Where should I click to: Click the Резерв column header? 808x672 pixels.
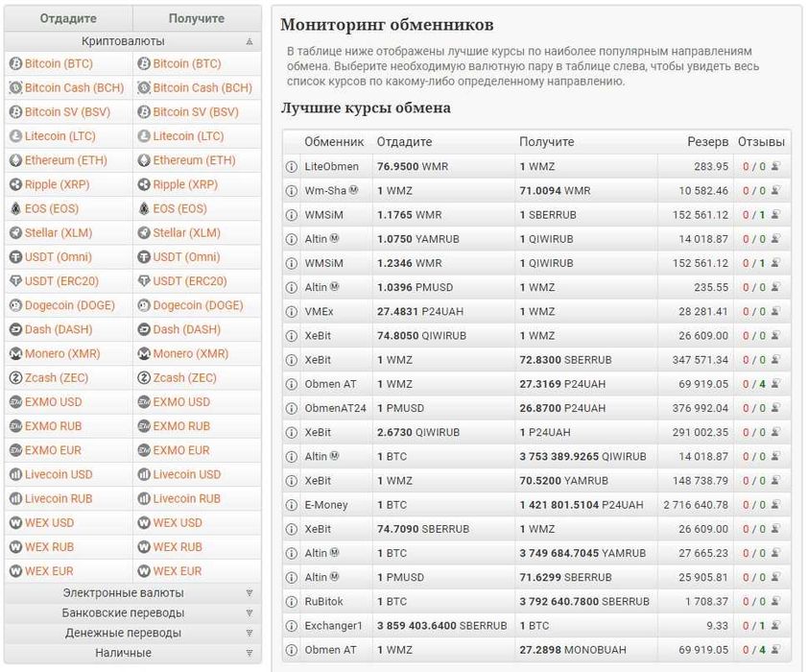tap(707, 142)
